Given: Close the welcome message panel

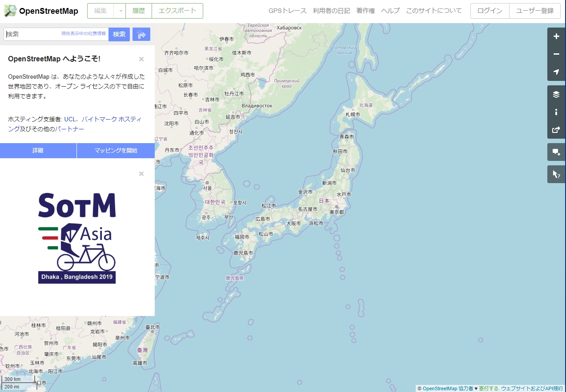Looking at the screenshot, I should (x=141, y=59).
